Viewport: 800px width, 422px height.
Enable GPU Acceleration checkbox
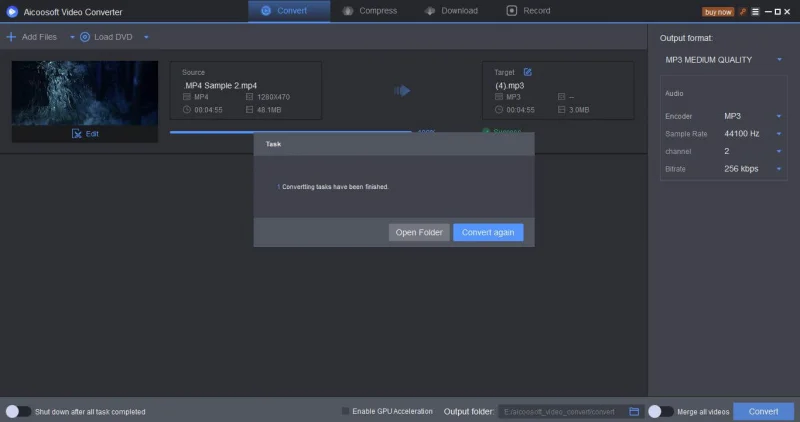tap(346, 411)
